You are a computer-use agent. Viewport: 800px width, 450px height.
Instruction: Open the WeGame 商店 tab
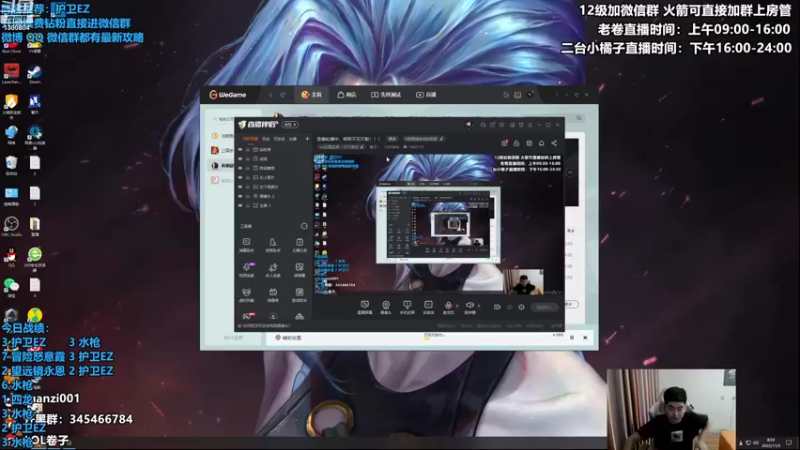346,95
